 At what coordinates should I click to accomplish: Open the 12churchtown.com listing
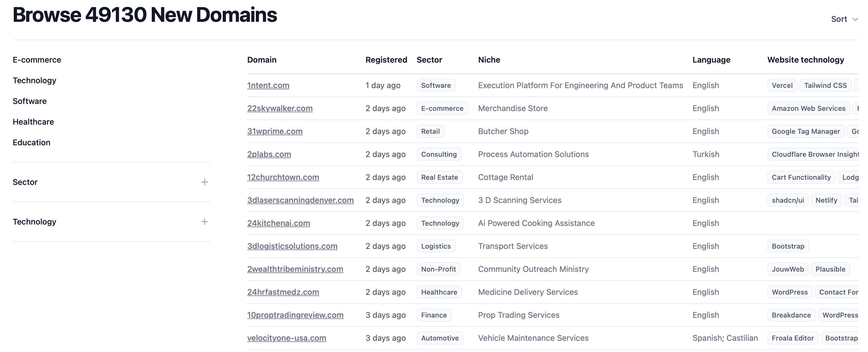point(283,177)
